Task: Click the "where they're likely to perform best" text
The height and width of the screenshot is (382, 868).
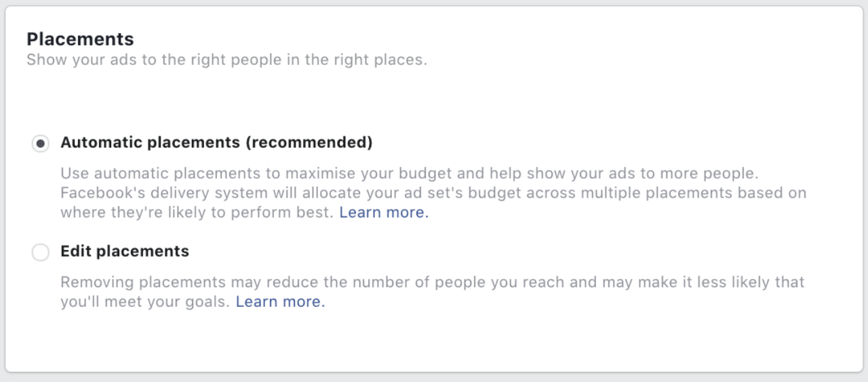Action: coord(197,212)
